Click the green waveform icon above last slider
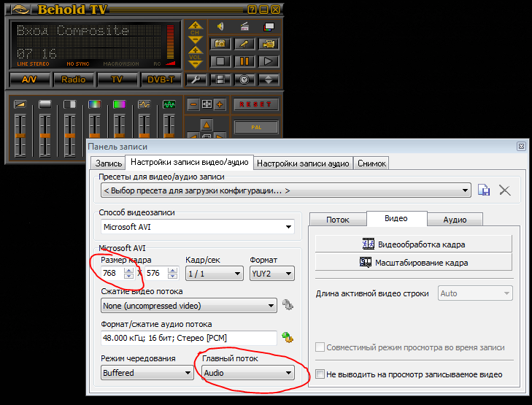The height and width of the screenshot is (405, 532). [169, 104]
